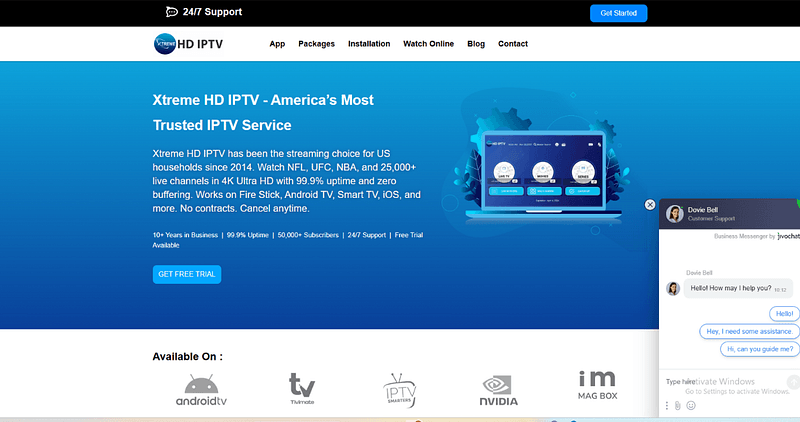Open the chat options three-dot menu

pos(666,406)
